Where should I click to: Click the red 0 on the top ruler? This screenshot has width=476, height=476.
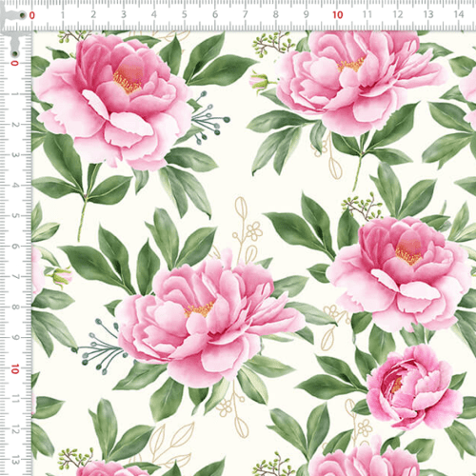[32, 15]
